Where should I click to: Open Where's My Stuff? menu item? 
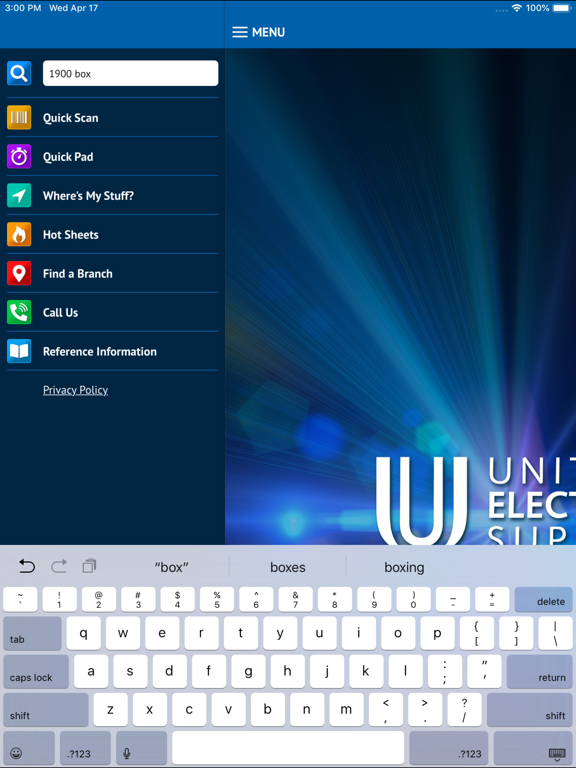(113, 195)
